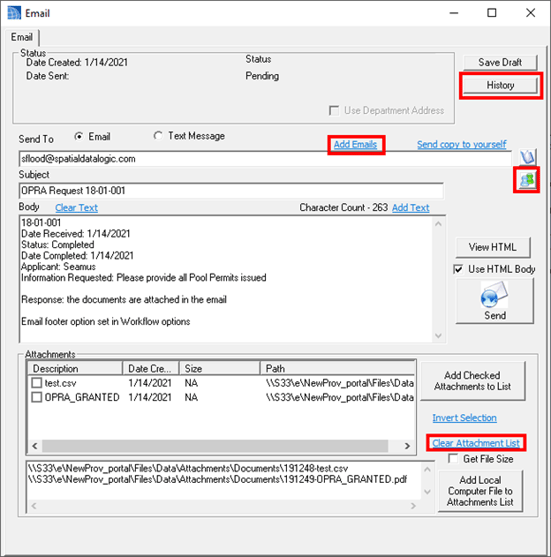
Task: Click the Size column header
Action: 219,368
